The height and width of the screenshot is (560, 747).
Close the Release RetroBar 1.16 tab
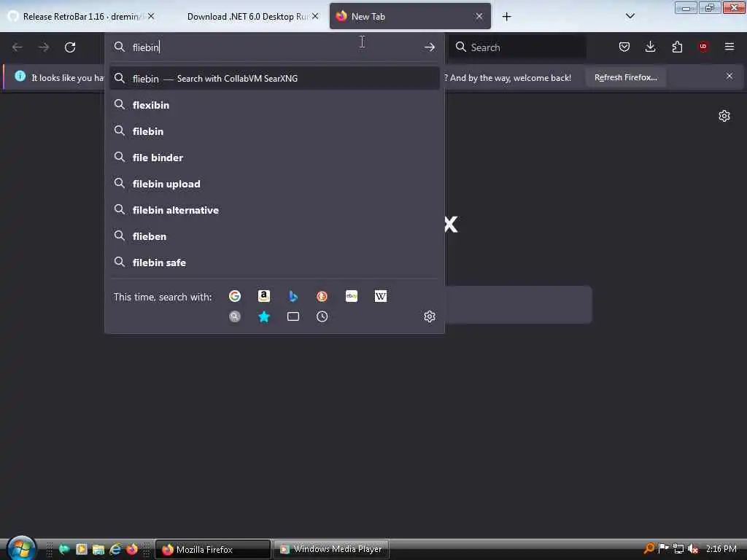[x=151, y=16]
